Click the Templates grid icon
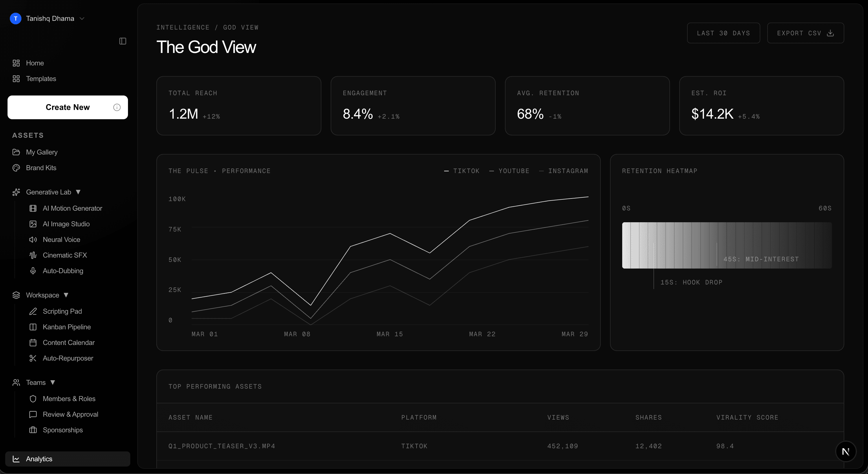Image resolution: width=868 pixels, height=474 pixels. tap(16, 78)
